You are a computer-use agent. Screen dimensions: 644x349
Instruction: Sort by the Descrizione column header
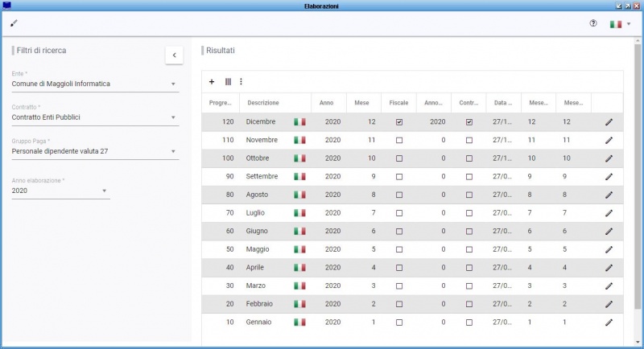coord(263,103)
